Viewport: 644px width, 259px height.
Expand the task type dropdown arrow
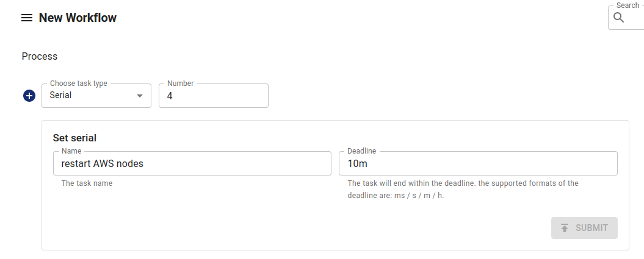point(140,96)
